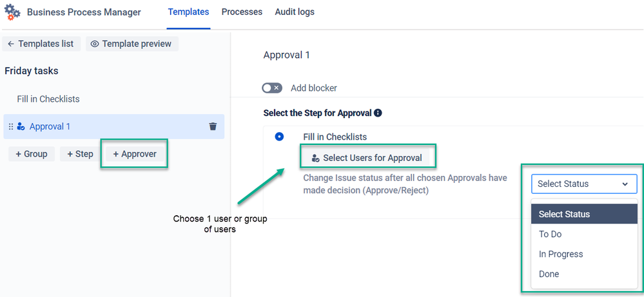Switch to the Processes tab
The height and width of the screenshot is (297, 644).
coord(242,12)
